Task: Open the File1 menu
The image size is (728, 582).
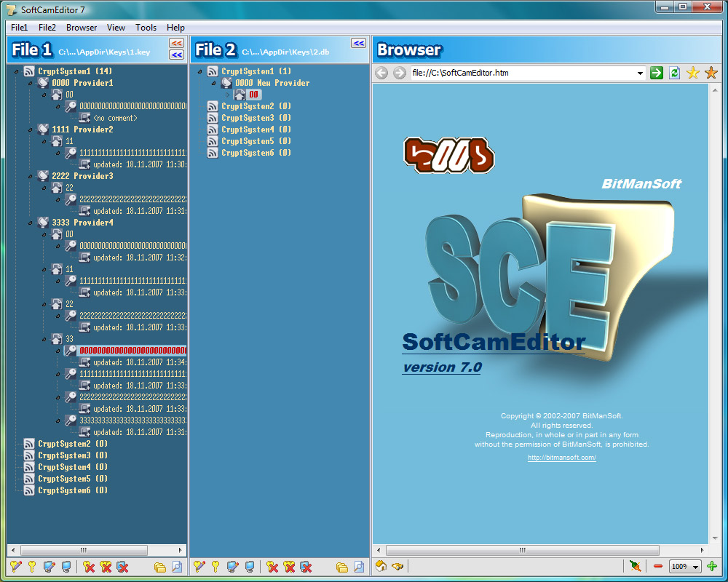Action: [19, 28]
